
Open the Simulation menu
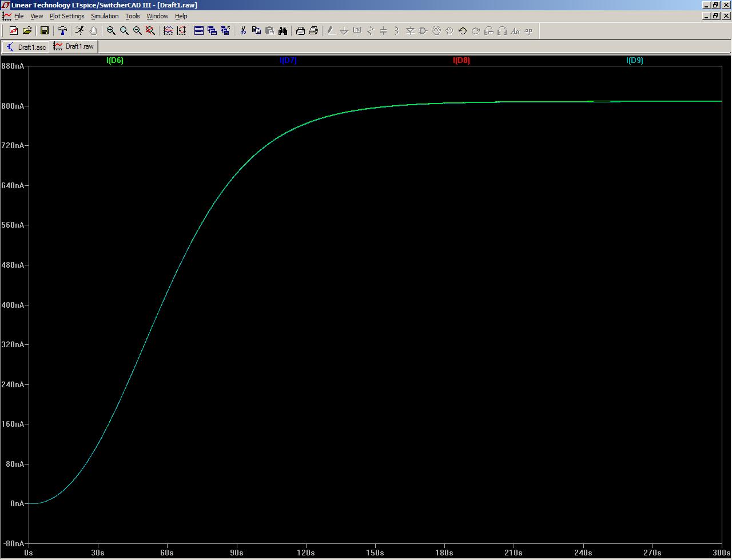click(105, 16)
